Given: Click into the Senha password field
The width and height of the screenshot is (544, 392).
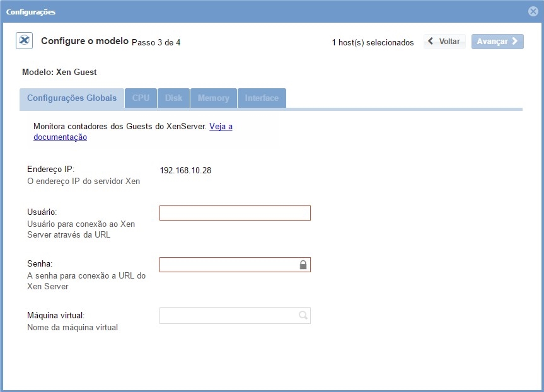Looking at the screenshot, I should [x=228, y=265].
